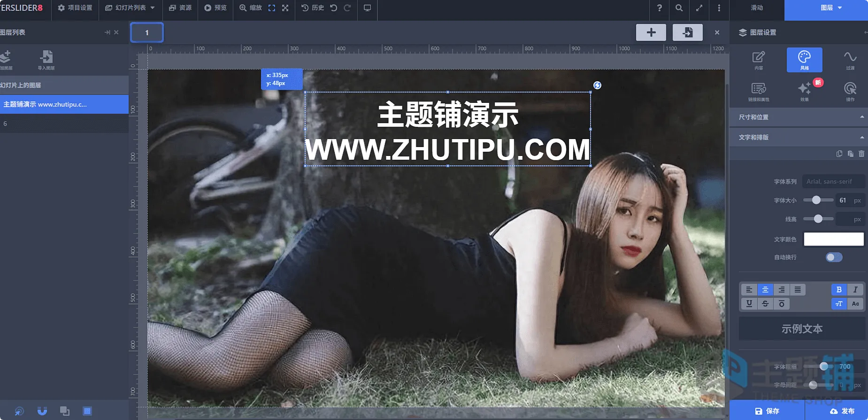Click the add layer icon
The width and height of the screenshot is (868, 420).
(x=6, y=60)
